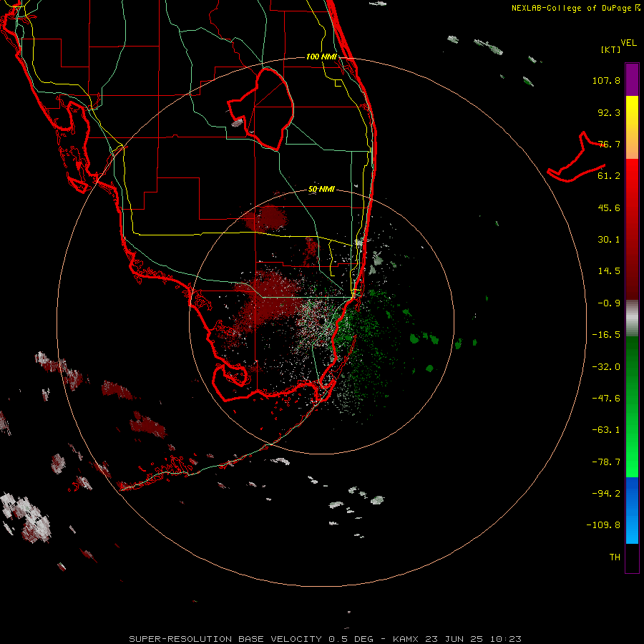This screenshot has height=644, width=644.
Task: Click the TH legend label
Action: [x=615, y=557]
